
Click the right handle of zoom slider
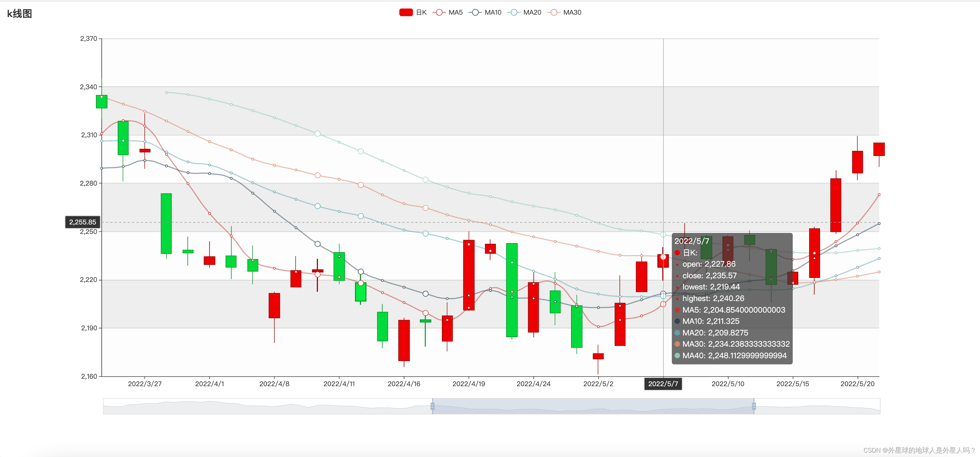[x=754, y=406]
